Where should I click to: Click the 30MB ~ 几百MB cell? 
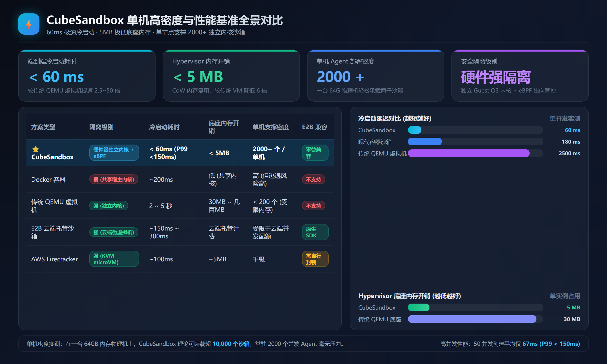224,206
